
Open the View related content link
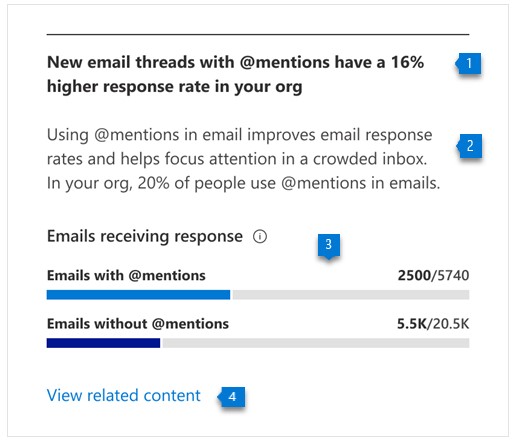(x=124, y=396)
